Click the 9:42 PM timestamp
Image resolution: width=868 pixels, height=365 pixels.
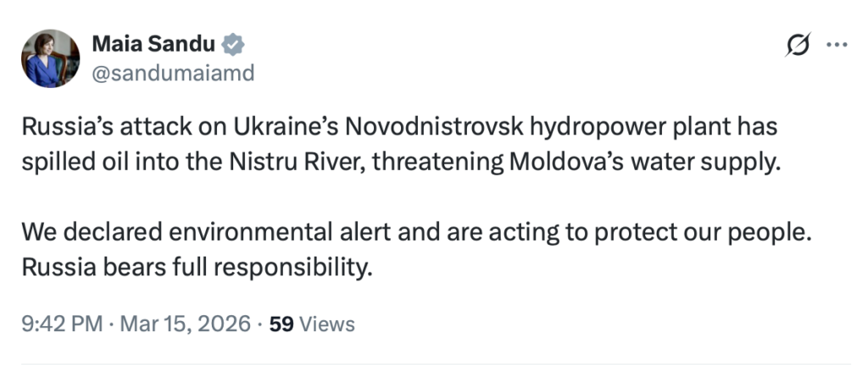[x=62, y=324]
